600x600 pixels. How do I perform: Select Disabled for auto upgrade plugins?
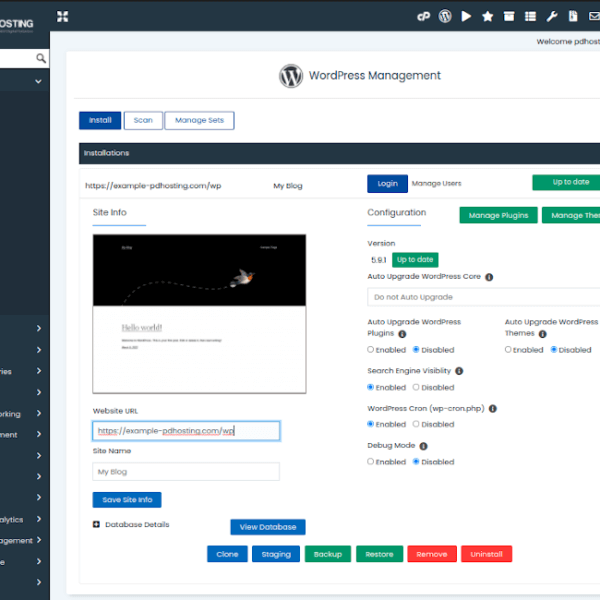[416, 349]
